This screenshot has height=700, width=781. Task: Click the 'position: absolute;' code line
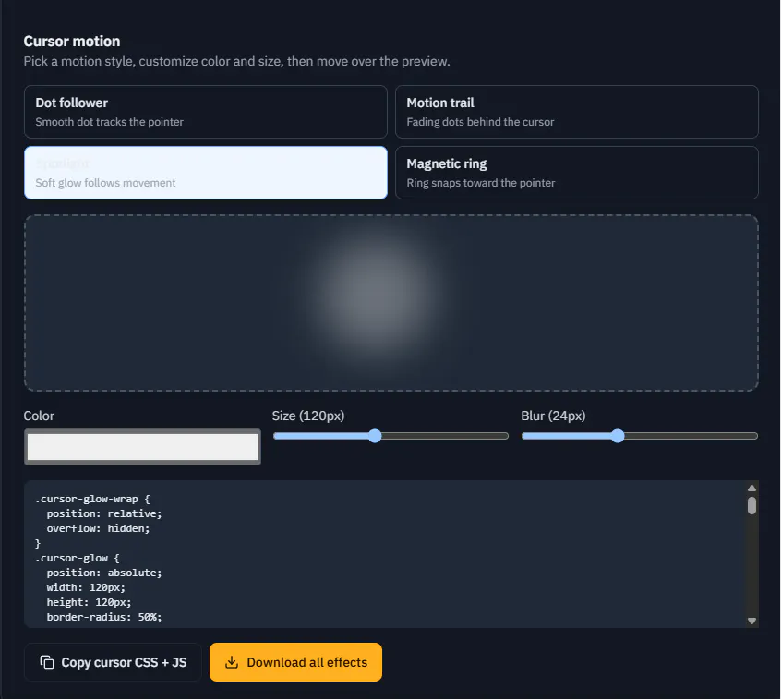(x=104, y=573)
